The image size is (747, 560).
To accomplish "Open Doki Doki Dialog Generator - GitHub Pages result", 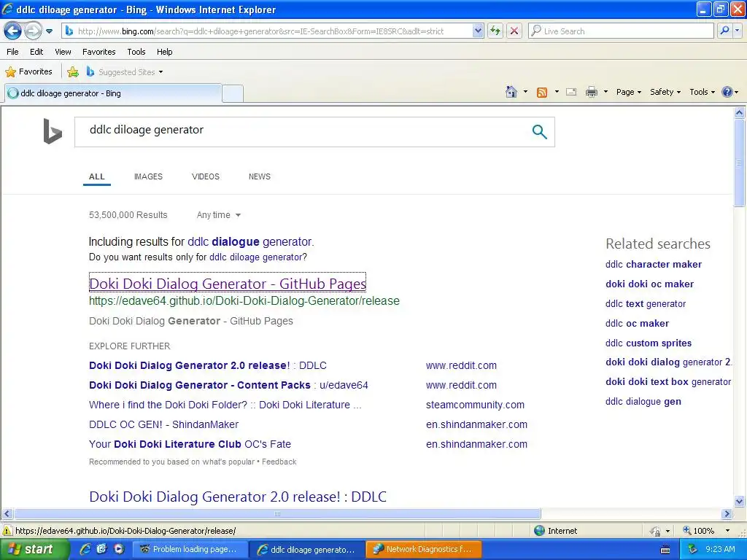I will 228,284.
